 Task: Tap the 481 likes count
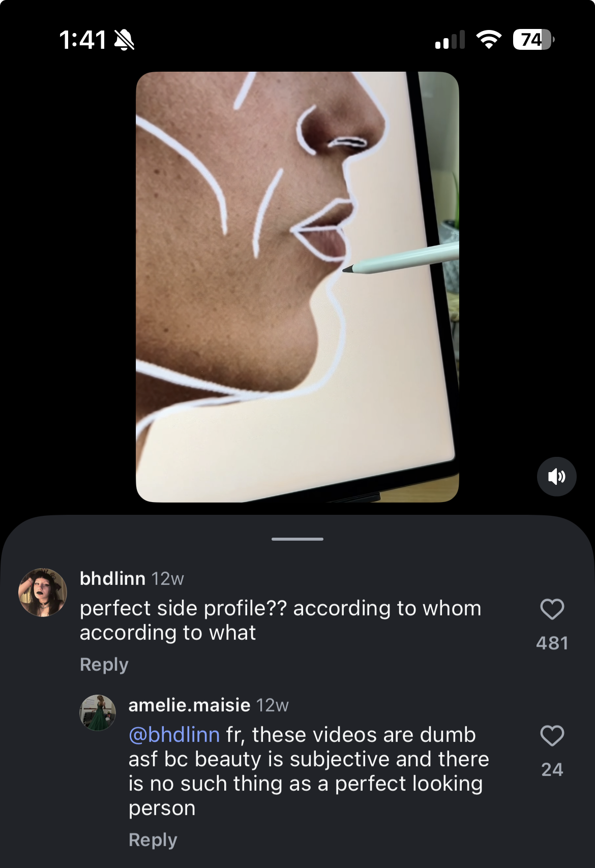pos(552,643)
